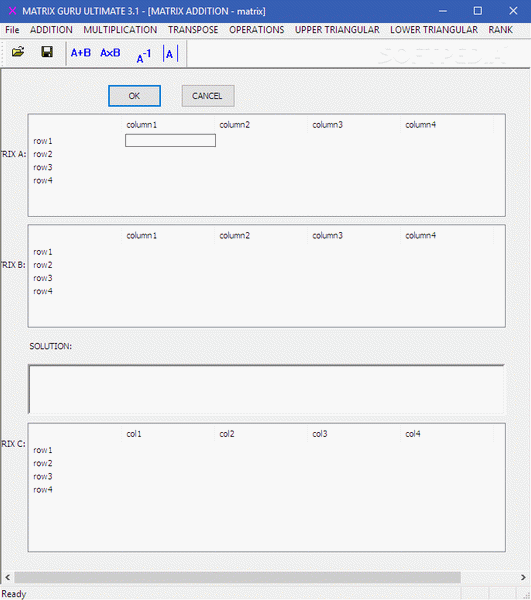Screen dimensions: 531x600
Task: Open the LOWER TRIANGULAR menu
Action: pyautogui.click(x=434, y=30)
